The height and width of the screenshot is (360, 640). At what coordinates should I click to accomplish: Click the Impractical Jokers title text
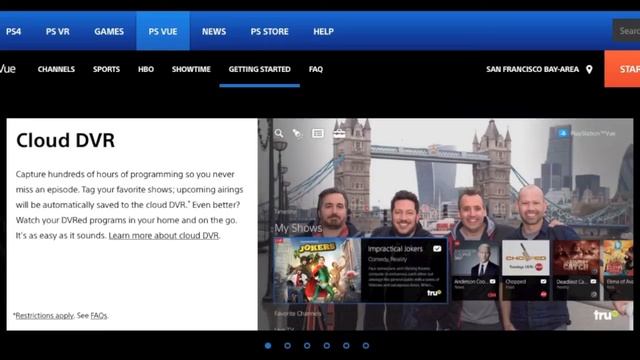(395, 249)
